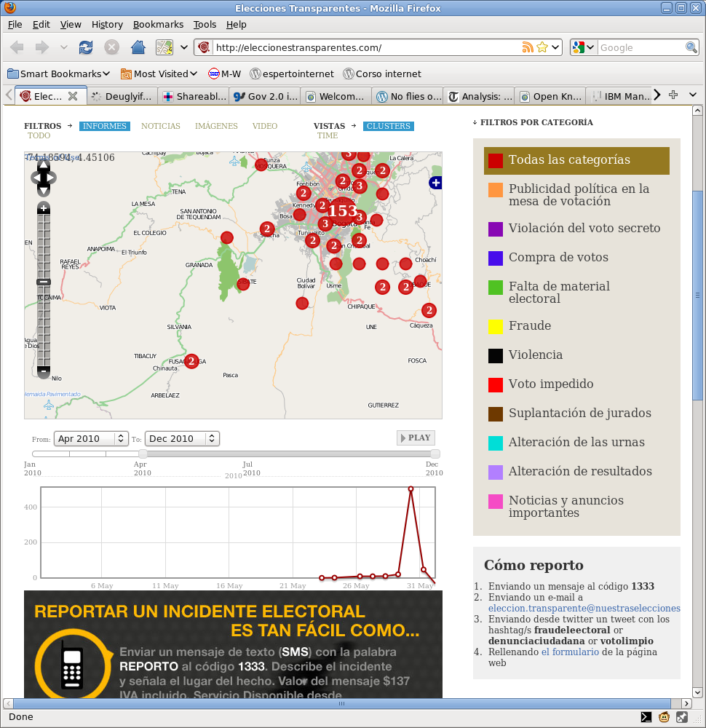Screen dimensions: 706x728
Task: Click the peak data point on the chart
Action: (x=410, y=489)
